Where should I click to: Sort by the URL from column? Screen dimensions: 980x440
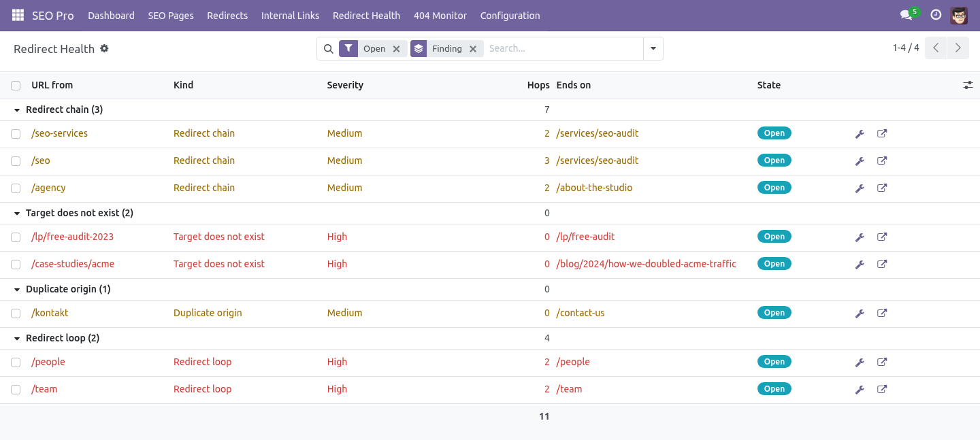(x=52, y=85)
